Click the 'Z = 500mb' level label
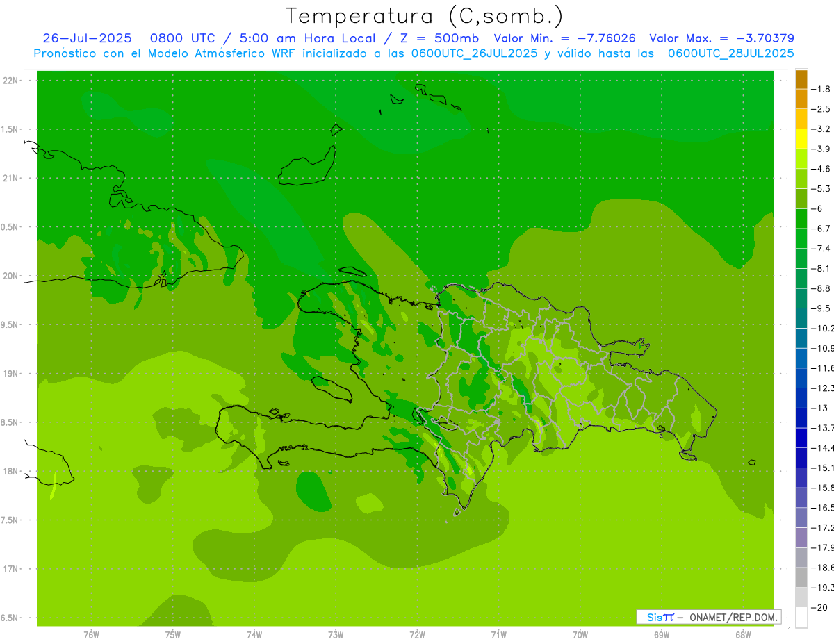The image size is (834, 644). [x=436, y=38]
